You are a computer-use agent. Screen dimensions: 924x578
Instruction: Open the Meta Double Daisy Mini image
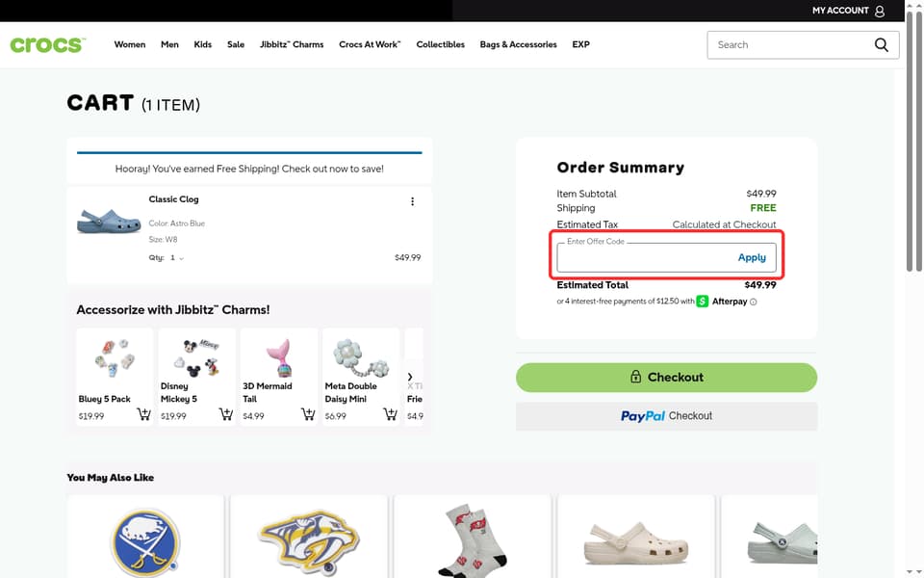pos(361,358)
